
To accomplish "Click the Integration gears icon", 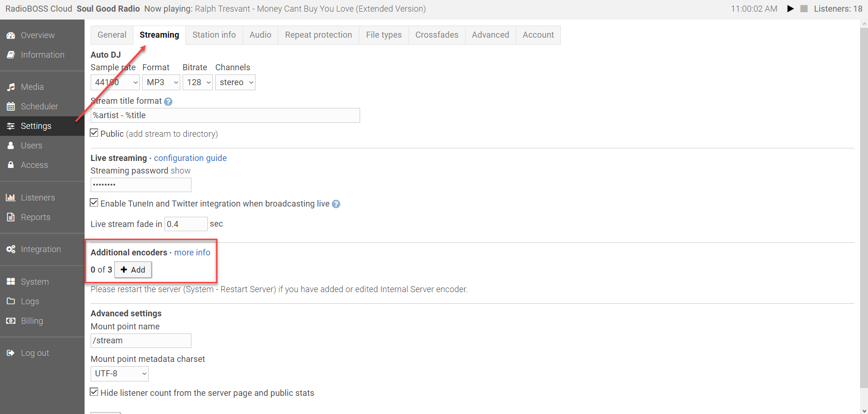I will pyautogui.click(x=11, y=249).
